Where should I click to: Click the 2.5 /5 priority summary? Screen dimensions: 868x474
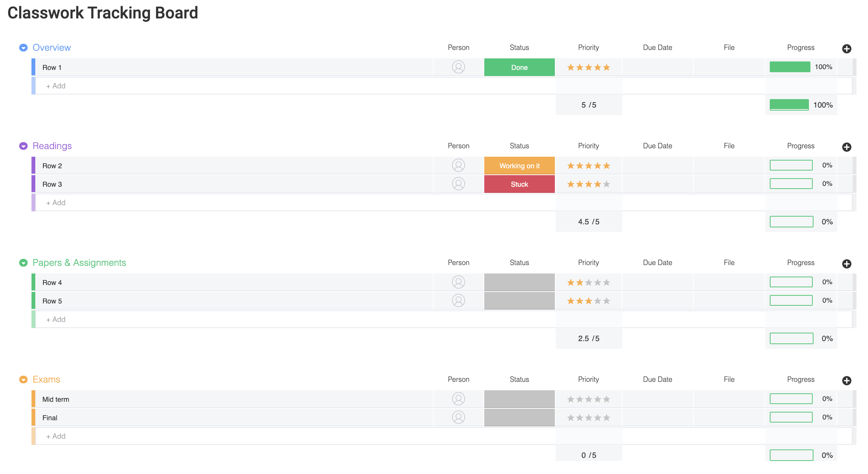point(589,338)
